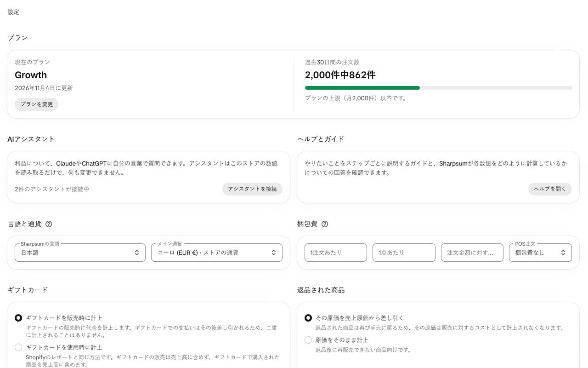The height and width of the screenshot is (368, 588).
Task: Click the AIアシスタント section heading
Action: coord(31,139)
